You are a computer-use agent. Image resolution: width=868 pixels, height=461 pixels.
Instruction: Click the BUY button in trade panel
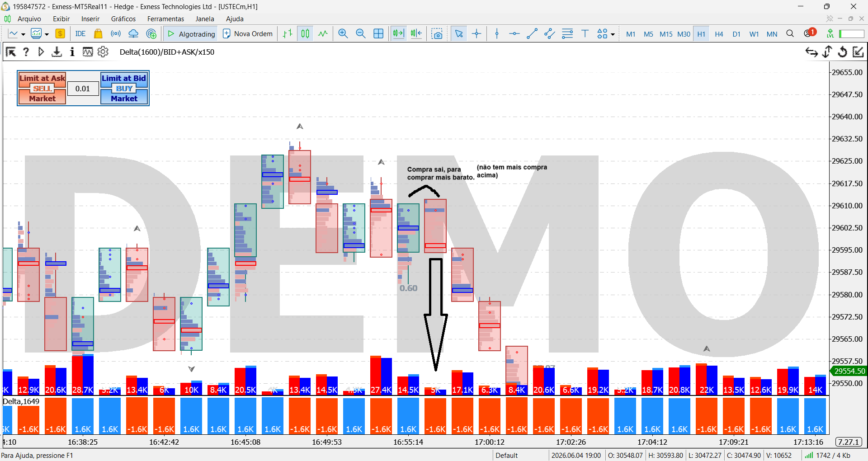click(124, 89)
